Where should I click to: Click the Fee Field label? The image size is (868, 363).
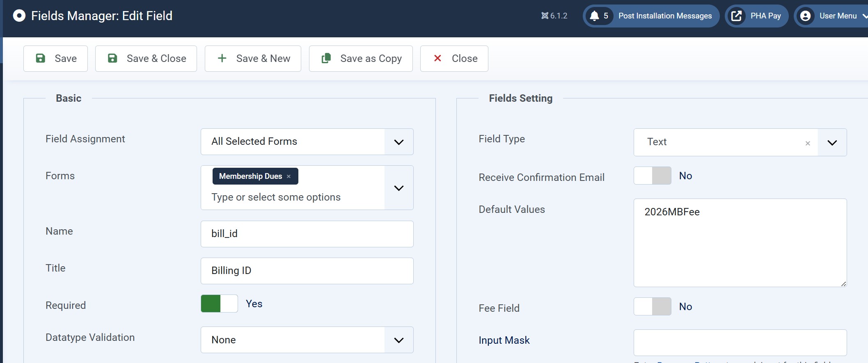(x=499, y=308)
